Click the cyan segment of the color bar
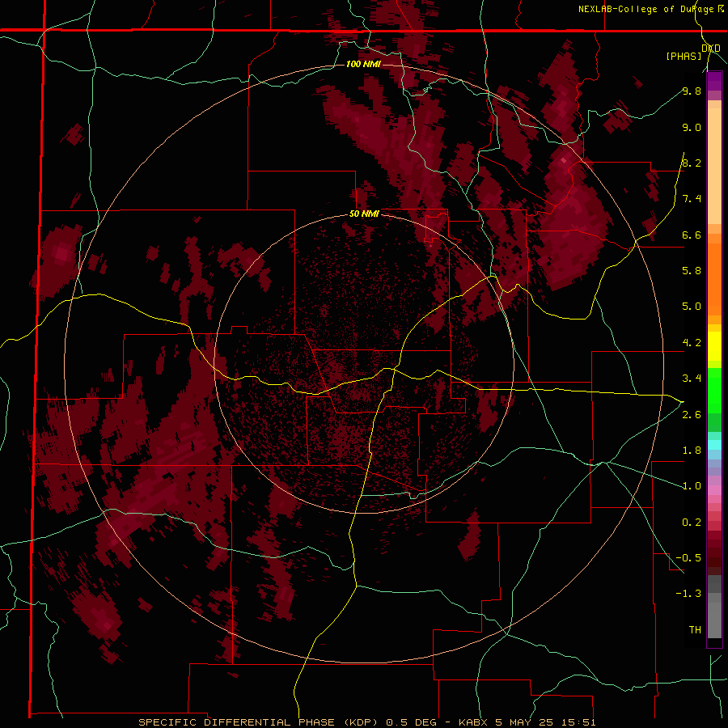728x728 pixels. click(714, 445)
